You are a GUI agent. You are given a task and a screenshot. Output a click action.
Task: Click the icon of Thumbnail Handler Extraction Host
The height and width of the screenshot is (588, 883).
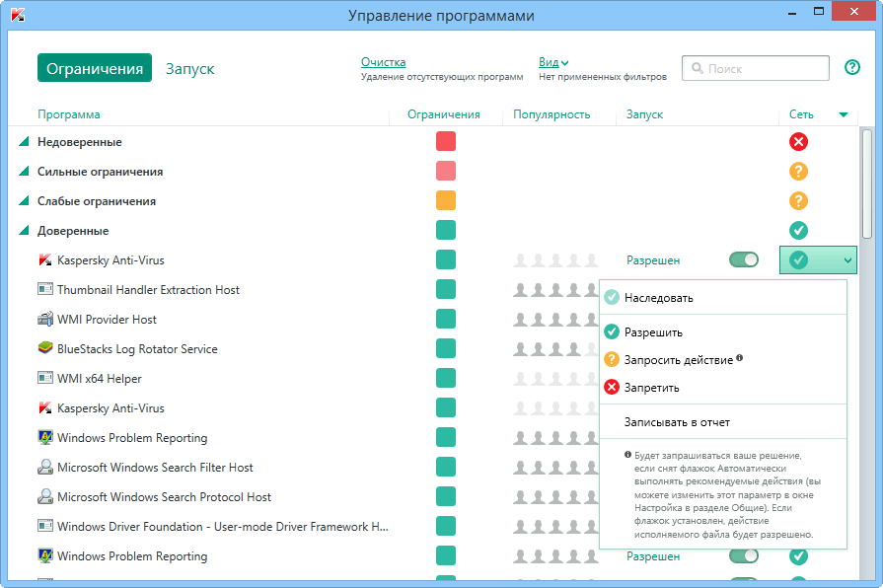(45, 289)
